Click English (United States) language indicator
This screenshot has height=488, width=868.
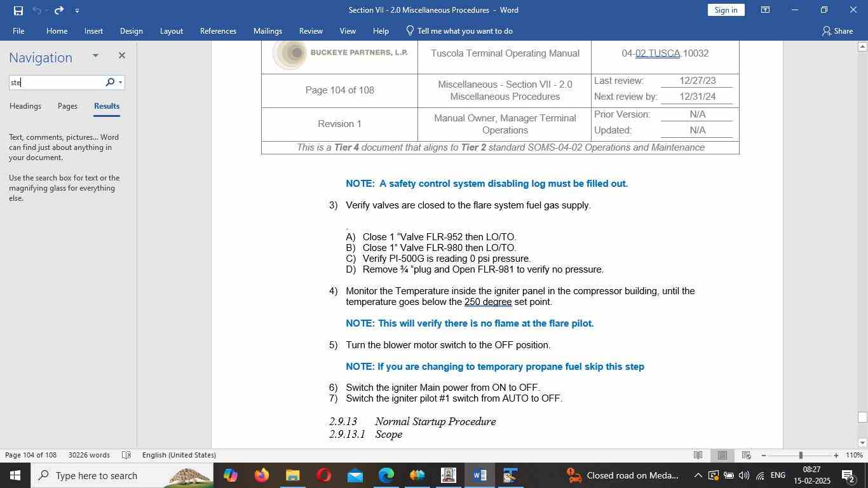tap(179, 455)
